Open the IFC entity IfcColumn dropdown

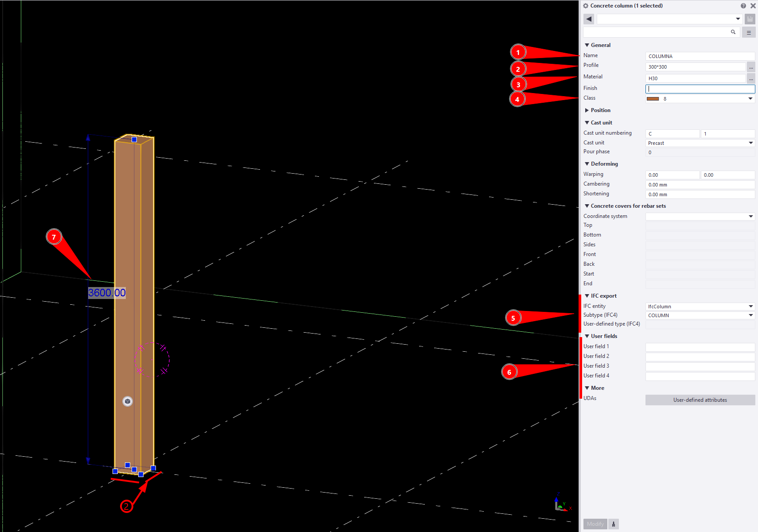[x=750, y=307]
